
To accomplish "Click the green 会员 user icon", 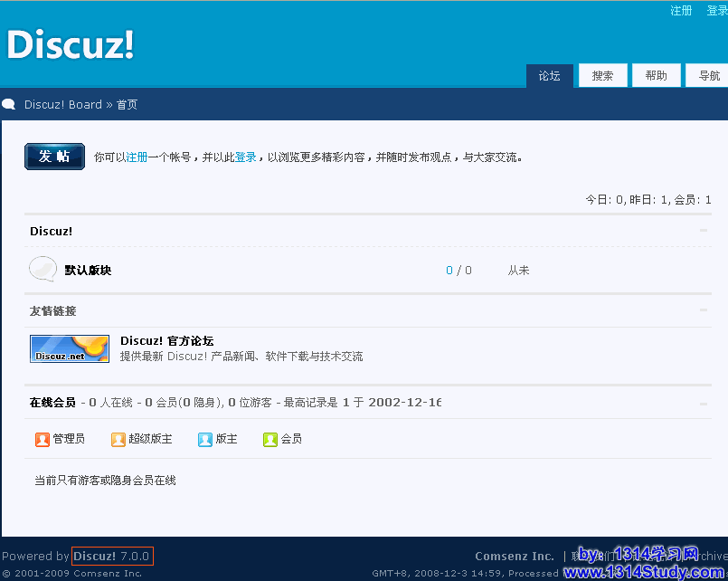I will (270, 439).
